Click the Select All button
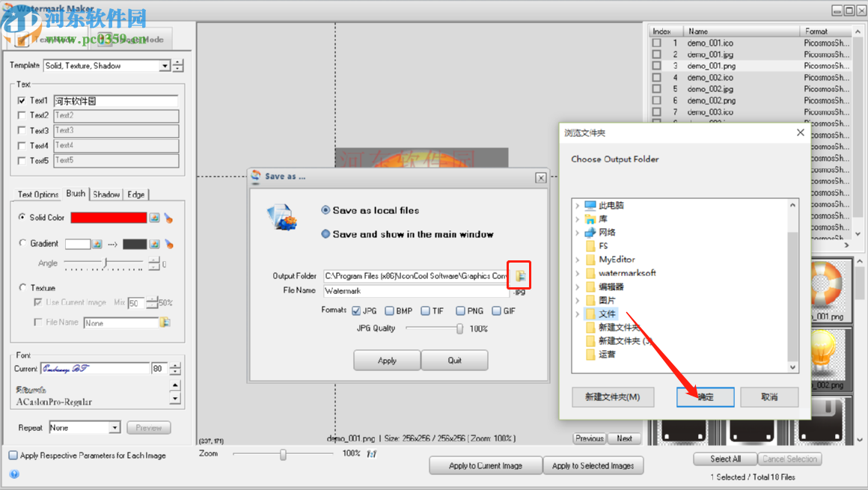The image size is (868, 490). pos(725,459)
